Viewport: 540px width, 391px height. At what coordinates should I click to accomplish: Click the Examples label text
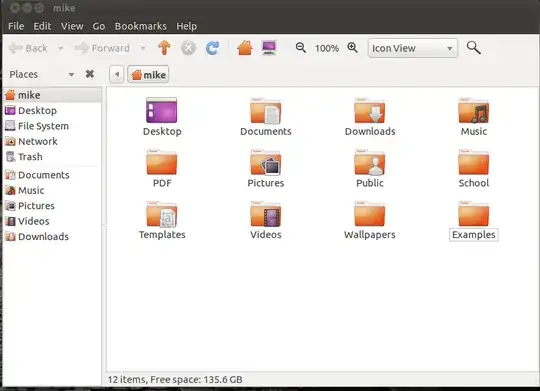coord(474,235)
